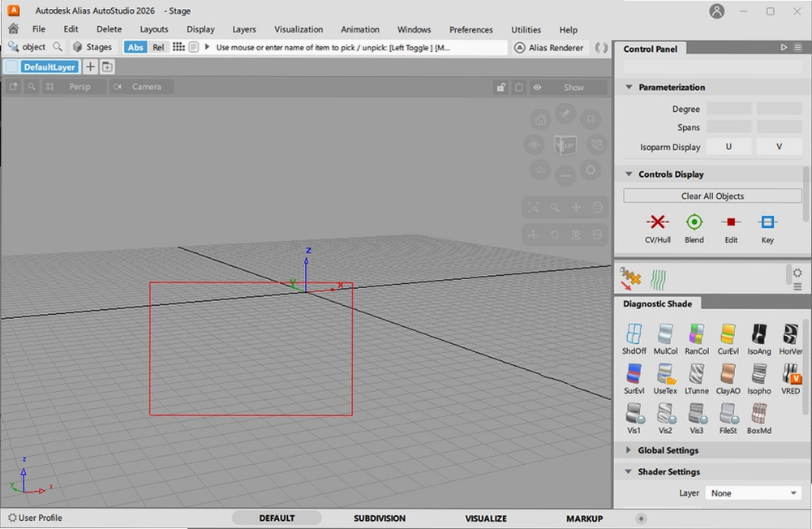Select the FileSt shade icon
The width and height of the screenshot is (812, 529).
(728, 419)
